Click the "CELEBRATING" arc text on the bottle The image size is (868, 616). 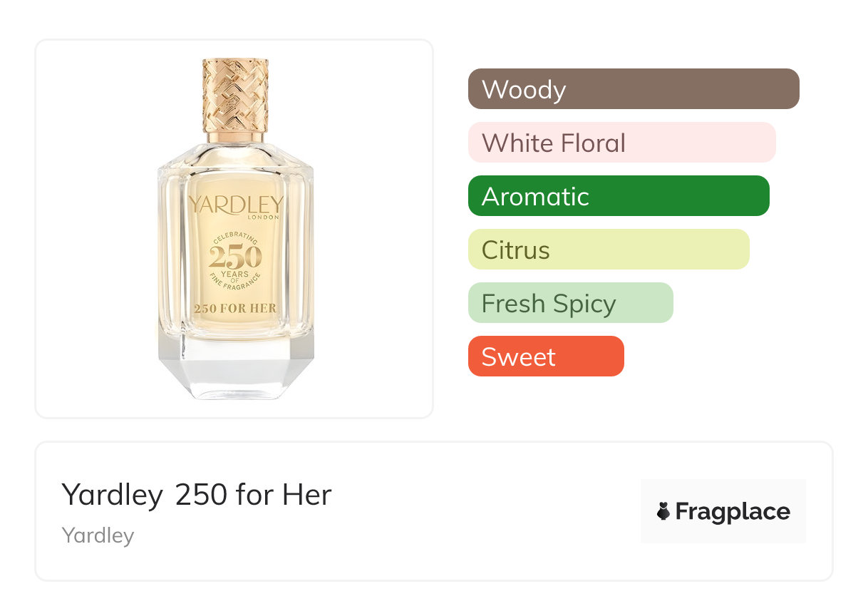pos(235,236)
